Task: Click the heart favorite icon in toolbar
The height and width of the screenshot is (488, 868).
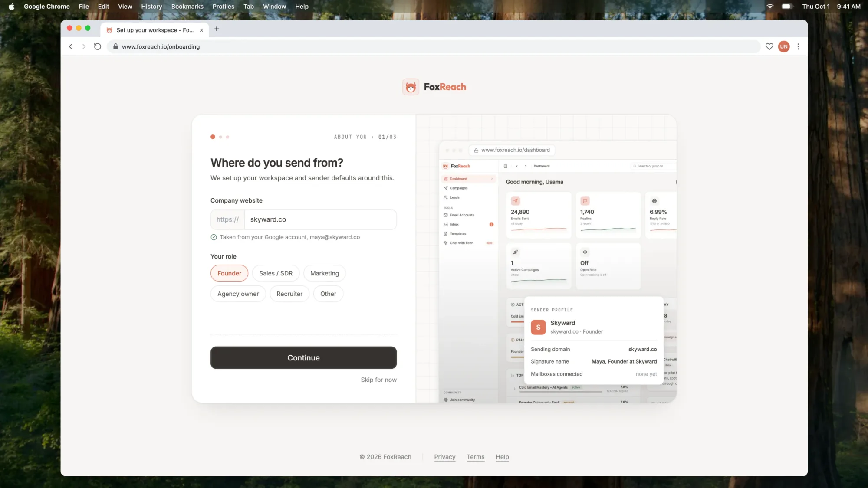Action: [769, 46]
